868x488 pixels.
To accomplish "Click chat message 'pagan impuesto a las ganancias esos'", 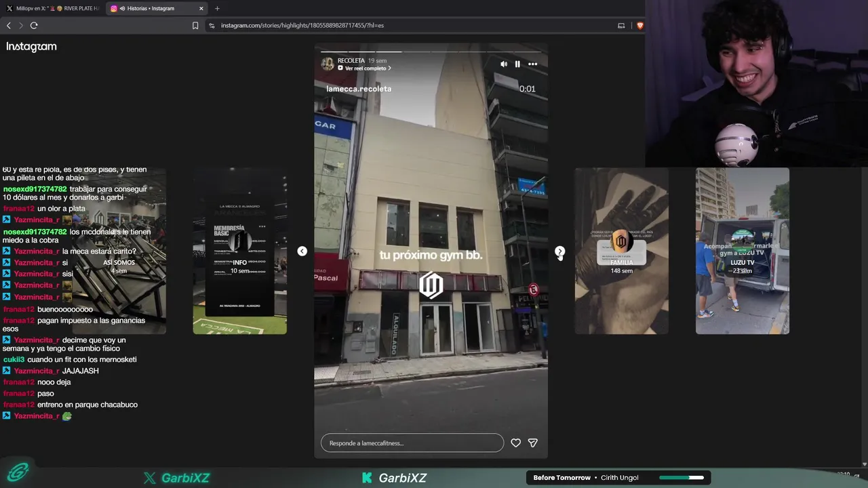I will 74,325.
